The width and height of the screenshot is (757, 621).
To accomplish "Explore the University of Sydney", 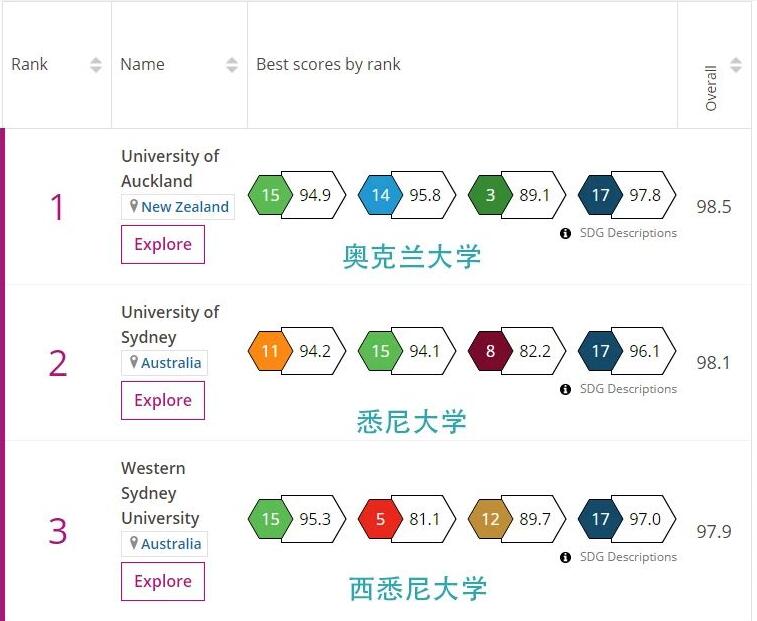I will pyautogui.click(x=163, y=400).
